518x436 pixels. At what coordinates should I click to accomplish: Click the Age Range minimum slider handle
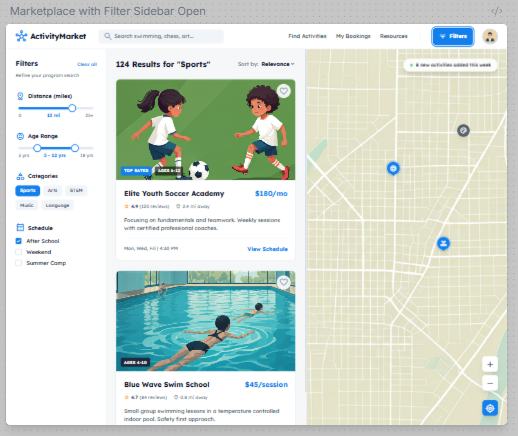click(37, 148)
